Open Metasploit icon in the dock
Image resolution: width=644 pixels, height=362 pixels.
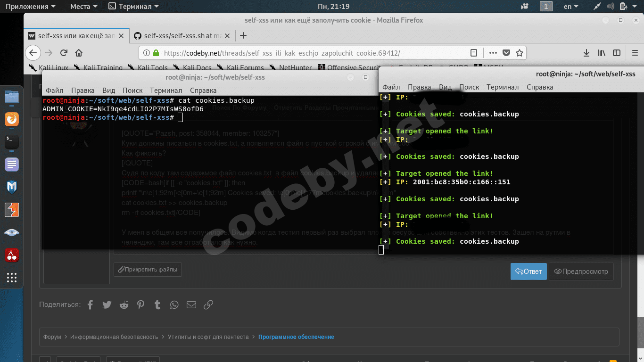coord(12,187)
